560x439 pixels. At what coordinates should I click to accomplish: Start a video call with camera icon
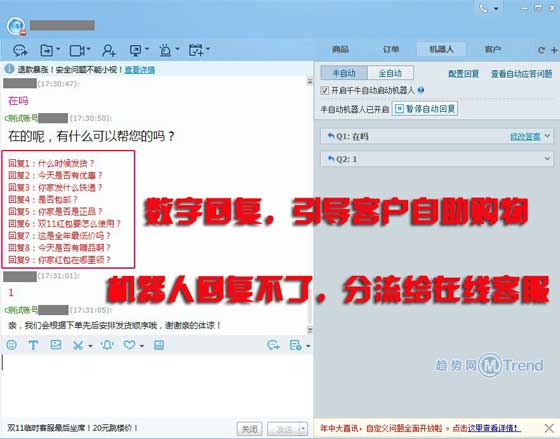tap(77, 50)
